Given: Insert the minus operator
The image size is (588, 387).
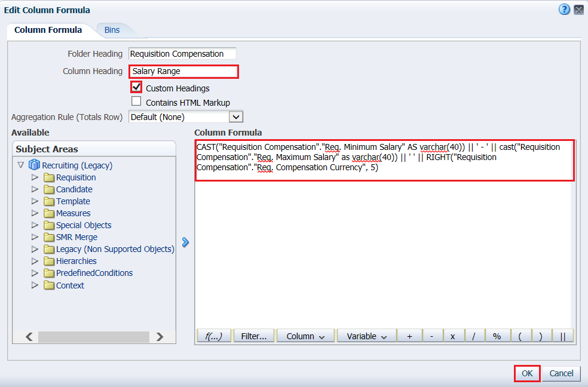Looking at the screenshot, I should coord(432,336).
